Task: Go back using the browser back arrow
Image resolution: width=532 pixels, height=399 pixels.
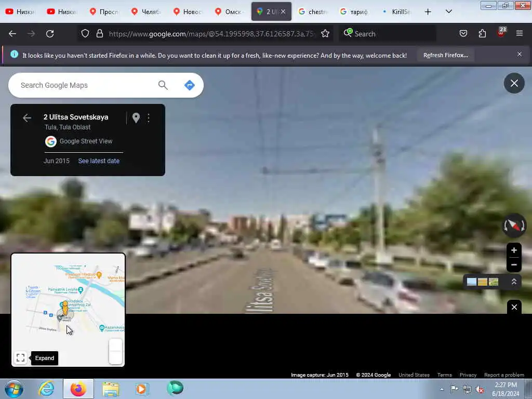Action: pos(12,34)
